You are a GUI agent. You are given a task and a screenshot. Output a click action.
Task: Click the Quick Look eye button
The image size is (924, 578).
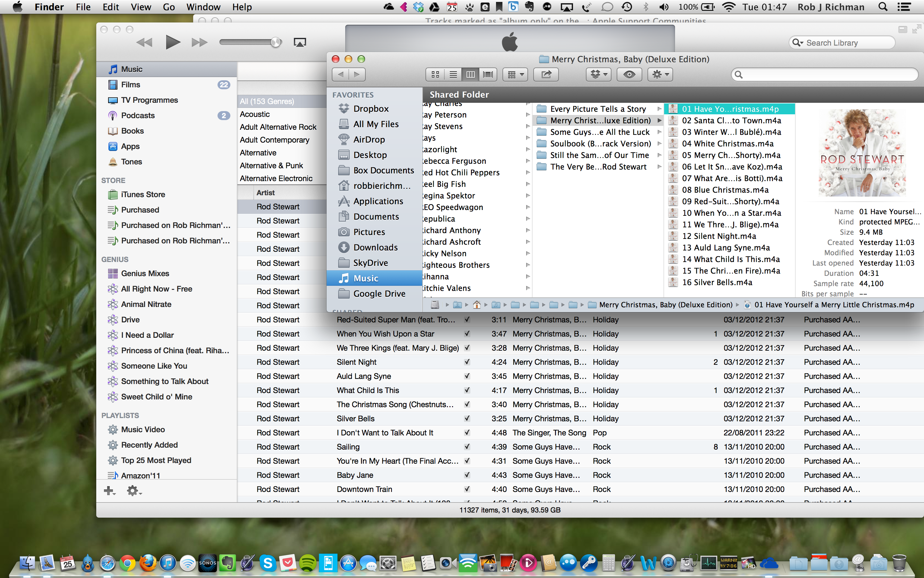pyautogui.click(x=629, y=74)
